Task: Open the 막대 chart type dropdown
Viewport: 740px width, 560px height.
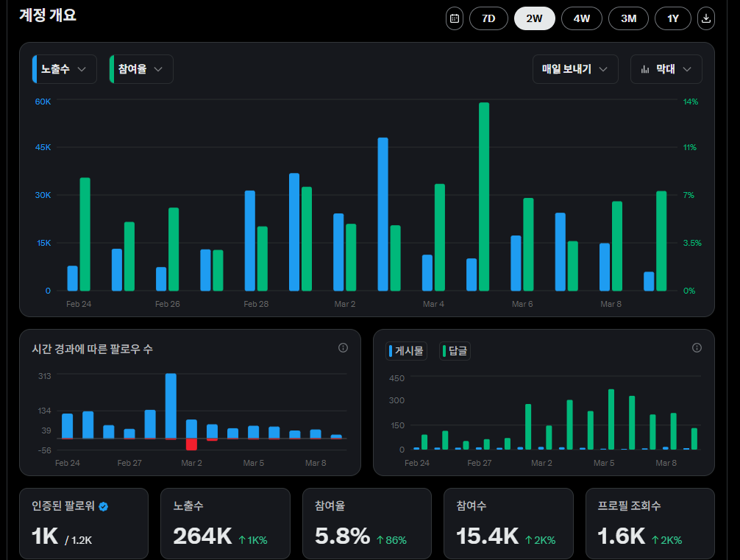Action: coord(666,69)
